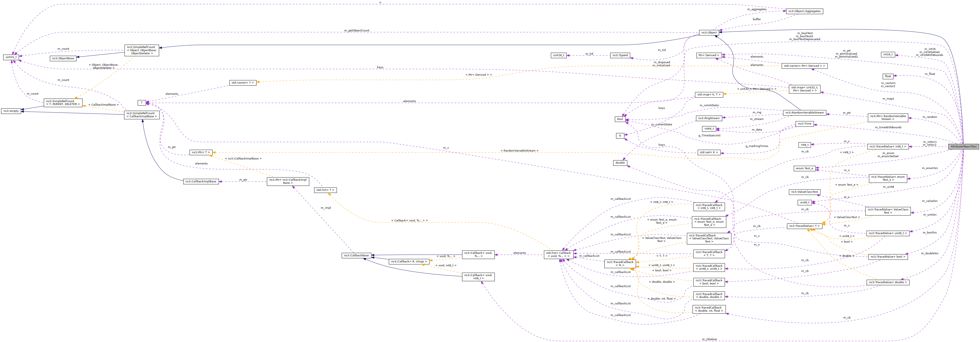This screenshot has height=342, width=980.
Task: Select the std::list< T > node
Action: pos(325,190)
